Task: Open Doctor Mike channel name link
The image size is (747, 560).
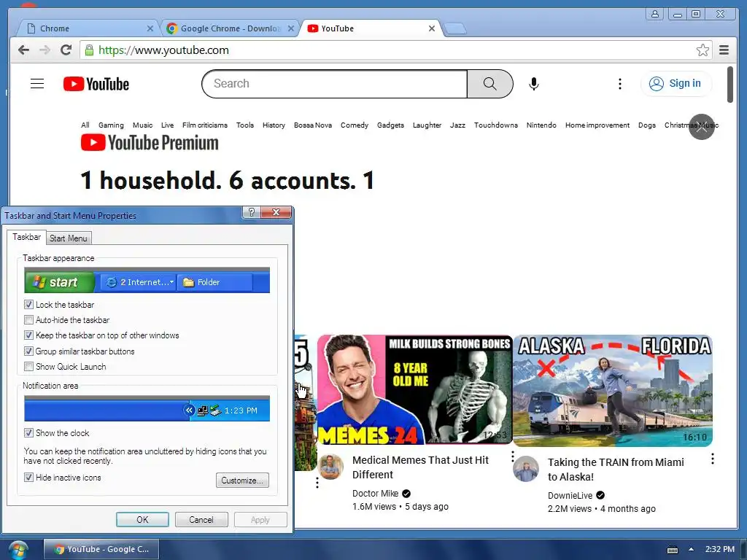Action: (375, 494)
